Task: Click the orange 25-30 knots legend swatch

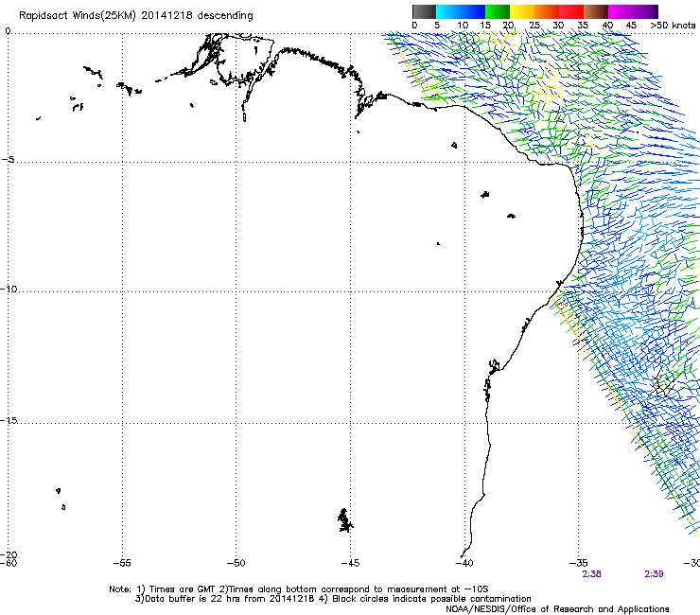Action: (x=547, y=11)
